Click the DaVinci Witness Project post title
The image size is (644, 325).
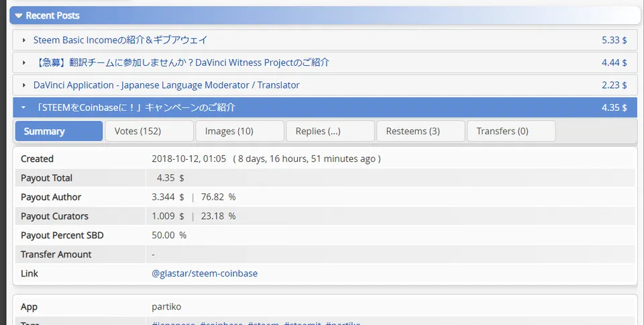point(182,63)
